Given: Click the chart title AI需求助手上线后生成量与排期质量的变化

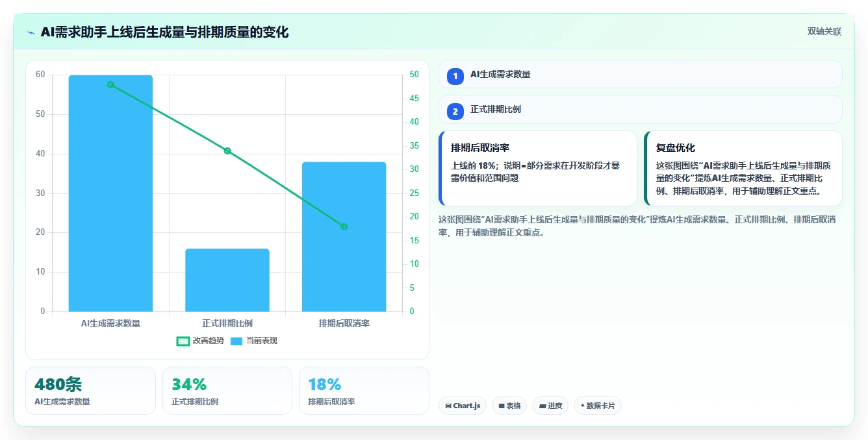Looking at the screenshot, I should 165,32.
